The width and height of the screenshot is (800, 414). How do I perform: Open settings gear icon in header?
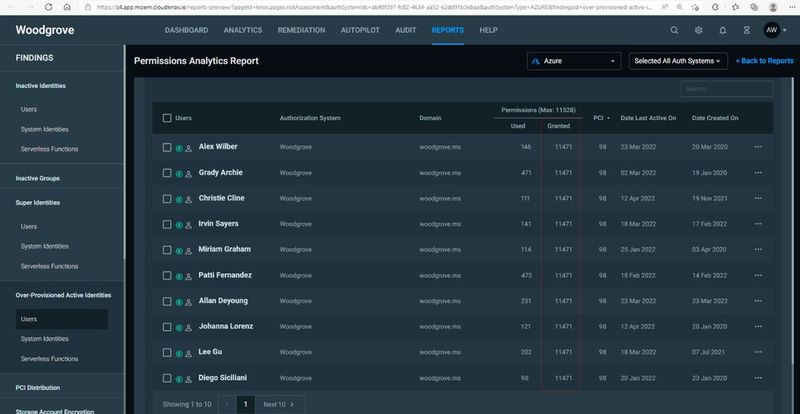[x=699, y=30]
